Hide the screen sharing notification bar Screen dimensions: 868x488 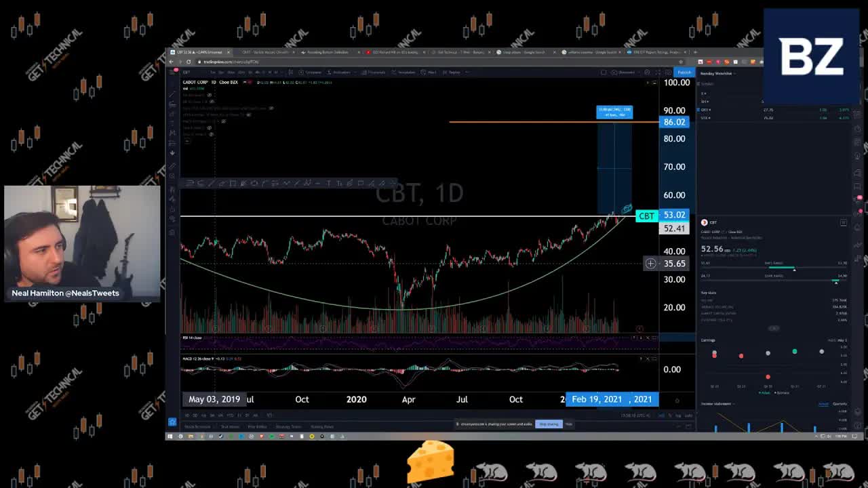point(569,424)
